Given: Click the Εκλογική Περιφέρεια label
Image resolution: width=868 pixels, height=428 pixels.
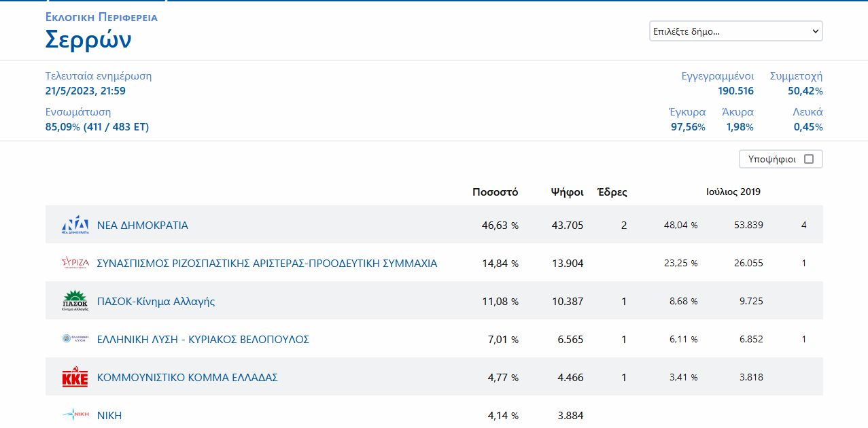Looking at the screenshot, I should pyautogui.click(x=101, y=17).
